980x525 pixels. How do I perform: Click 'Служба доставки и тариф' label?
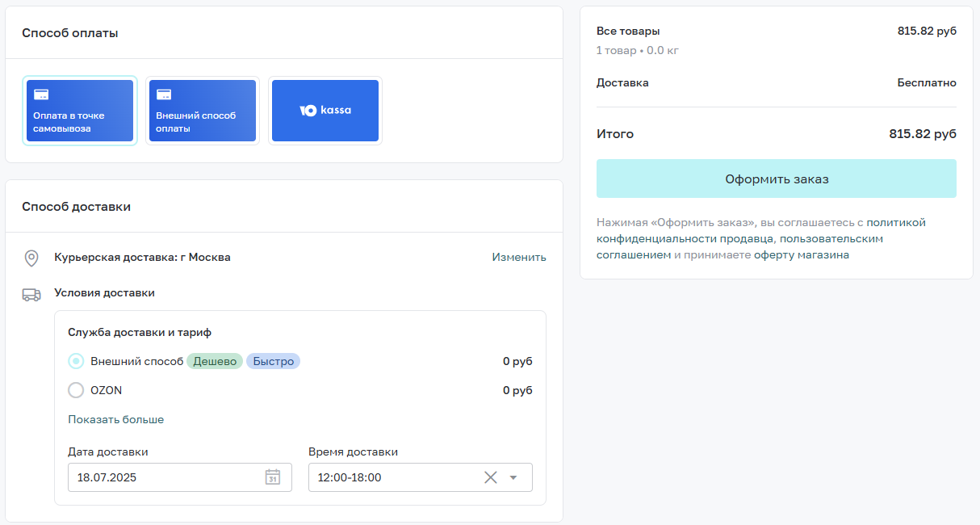click(140, 332)
